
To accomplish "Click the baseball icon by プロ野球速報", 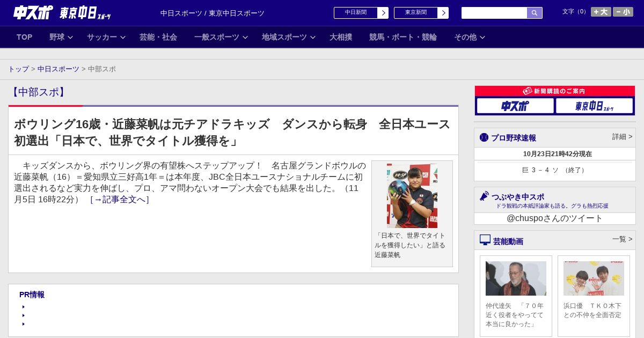I will pyautogui.click(x=484, y=137).
